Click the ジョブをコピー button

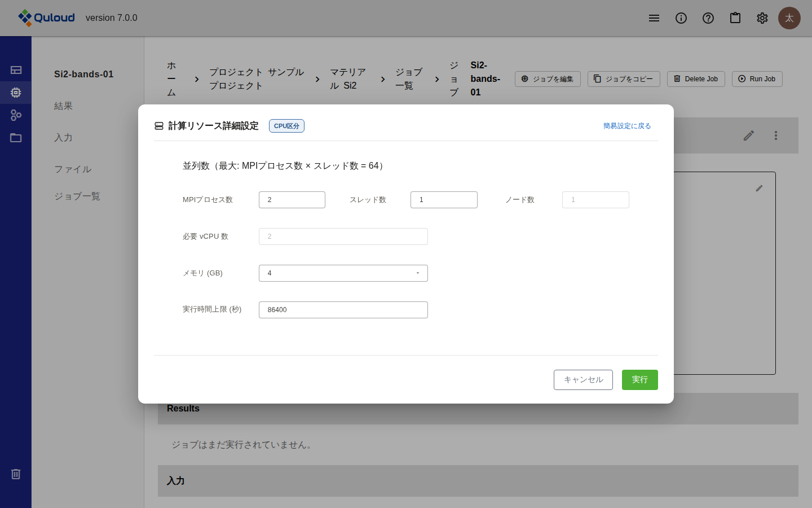624,79
